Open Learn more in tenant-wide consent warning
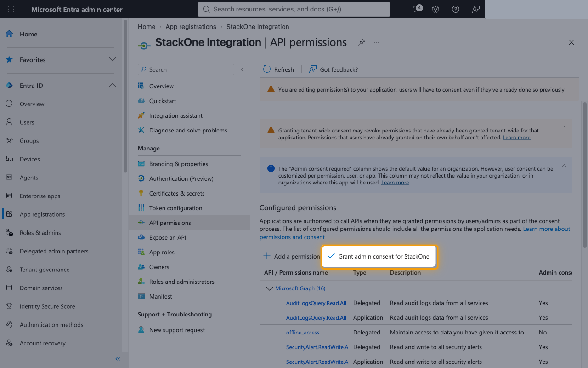Image resolution: width=588 pixels, height=368 pixels. pos(516,138)
